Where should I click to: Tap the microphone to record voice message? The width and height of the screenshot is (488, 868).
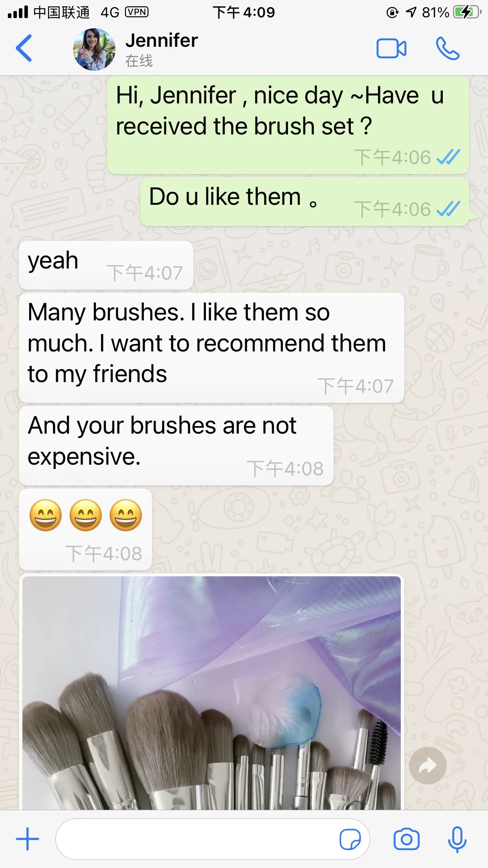(457, 839)
